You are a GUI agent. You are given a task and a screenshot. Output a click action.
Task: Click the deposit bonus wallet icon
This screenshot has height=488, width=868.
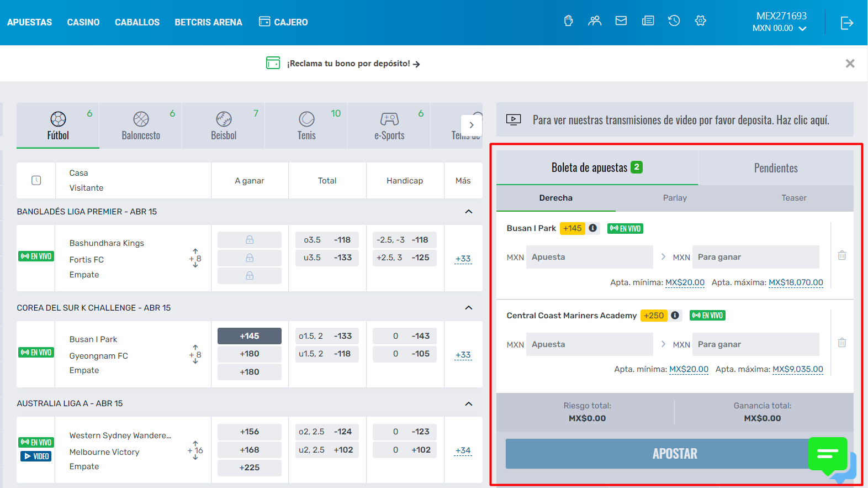point(273,63)
